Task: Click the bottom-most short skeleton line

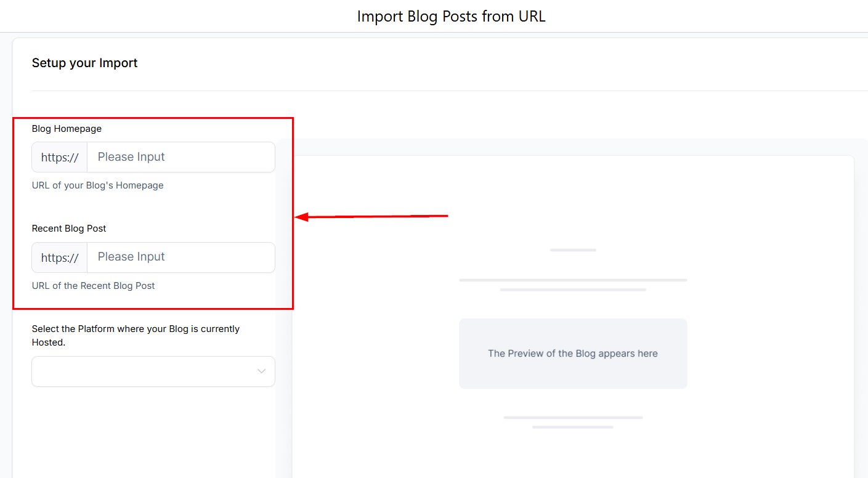Action: point(573,427)
